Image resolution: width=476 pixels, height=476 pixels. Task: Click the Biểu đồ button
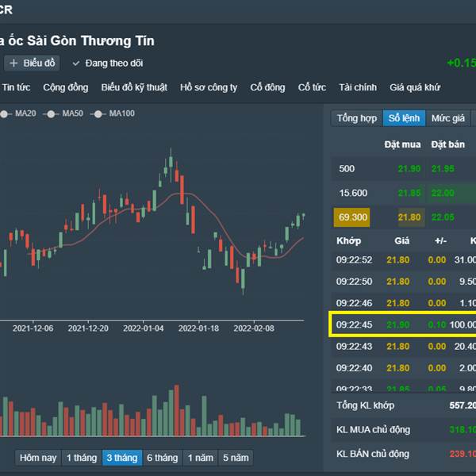(32, 63)
